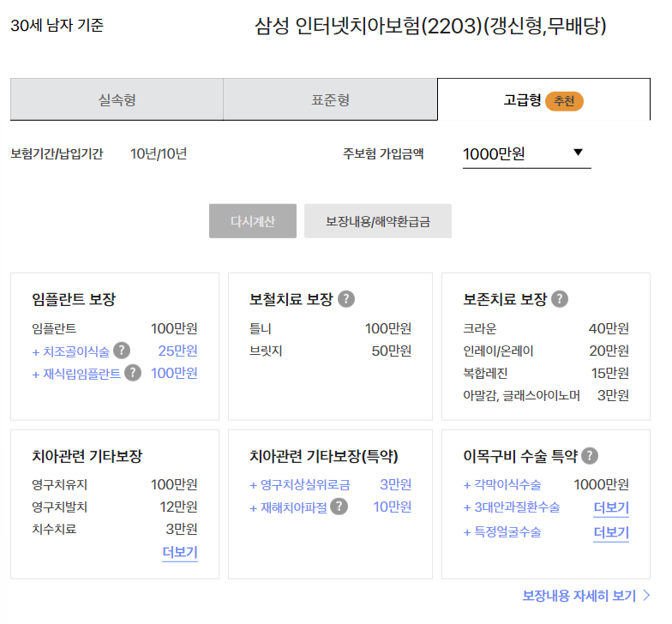Image resolution: width=672 pixels, height=624 pixels.
Task: Open help icon beside 이목구비 수술 특약
Action: pyautogui.click(x=590, y=456)
